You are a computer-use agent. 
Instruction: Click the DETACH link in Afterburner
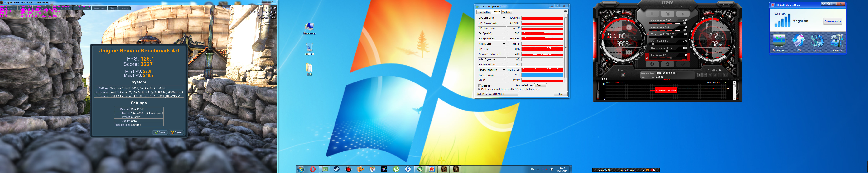[x=667, y=80]
